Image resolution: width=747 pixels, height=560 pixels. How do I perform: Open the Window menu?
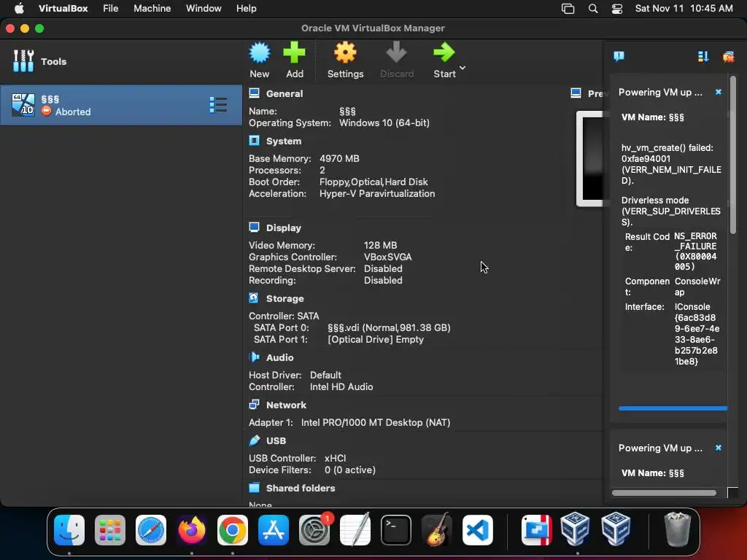click(204, 8)
